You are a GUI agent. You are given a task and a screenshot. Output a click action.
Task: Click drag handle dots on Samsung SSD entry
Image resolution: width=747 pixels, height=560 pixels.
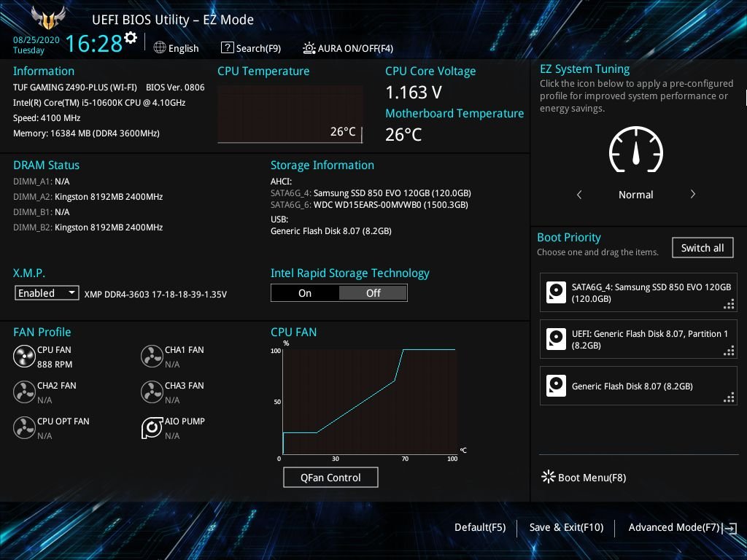[x=729, y=304]
